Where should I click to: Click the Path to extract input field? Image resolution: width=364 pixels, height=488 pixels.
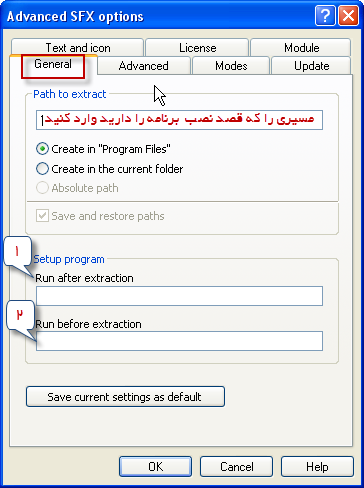[179, 120]
